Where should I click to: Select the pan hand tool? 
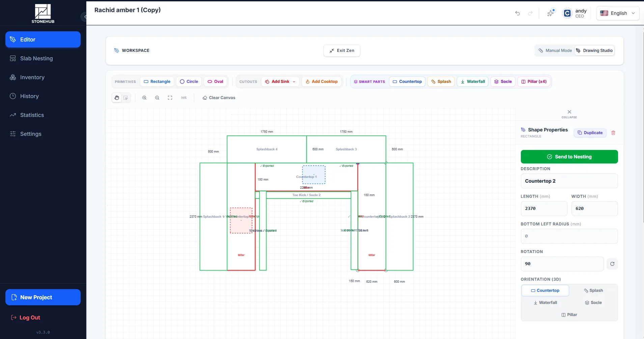pyautogui.click(x=117, y=98)
